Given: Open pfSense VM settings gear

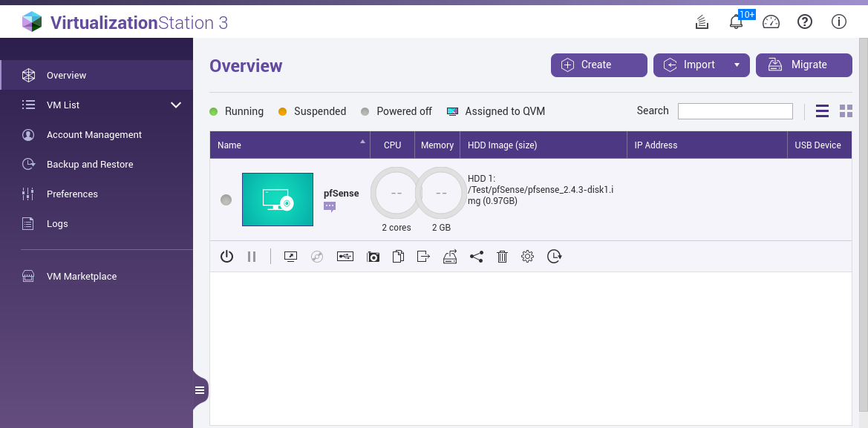Looking at the screenshot, I should tap(527, 257).
